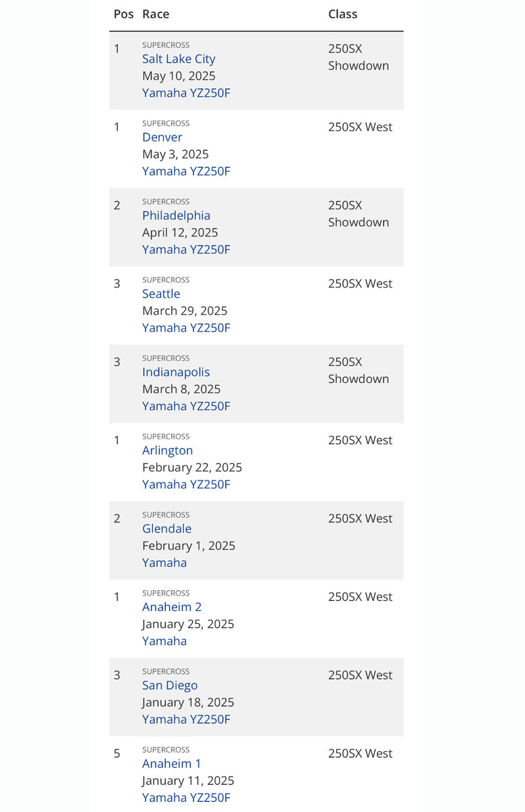The width and height of the screenshot is (525, 812).
Task: Click Yamaha YZ250F under Indianapolis
Action: coord(186,406)
